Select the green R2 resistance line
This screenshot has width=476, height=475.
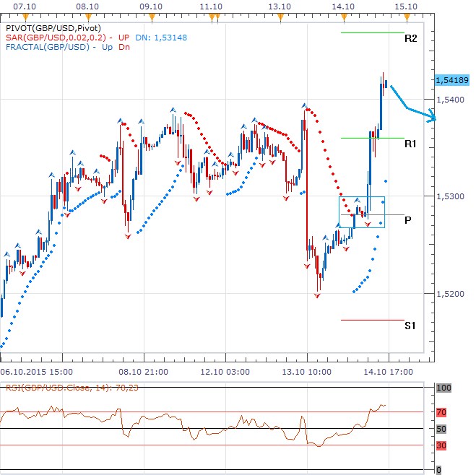[x=373, y=32]
